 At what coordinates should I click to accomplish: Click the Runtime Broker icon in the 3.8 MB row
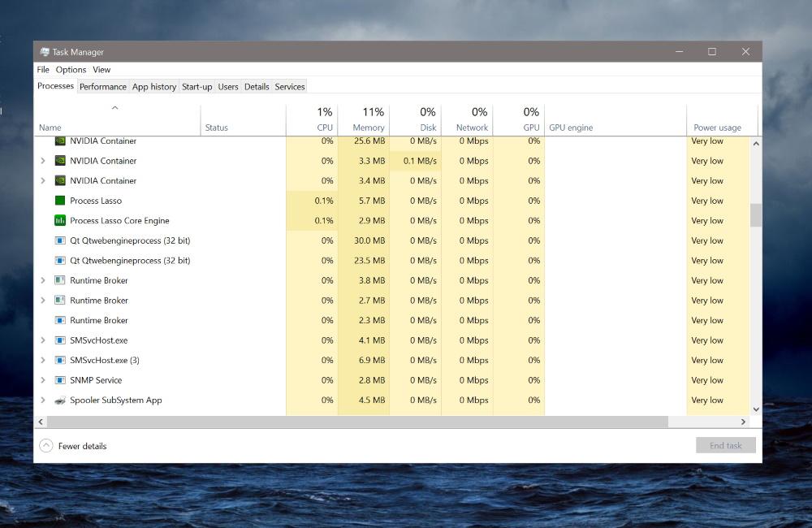(60, 280)
